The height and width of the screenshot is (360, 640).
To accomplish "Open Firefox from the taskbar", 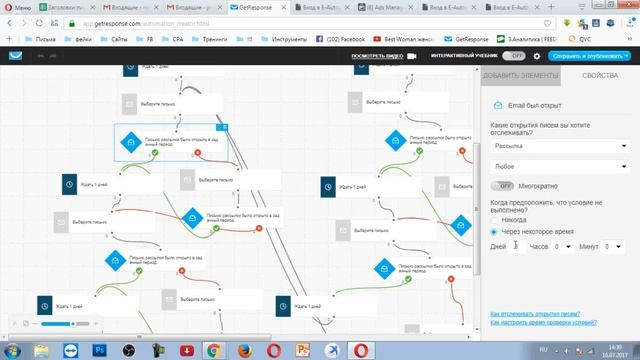I will [x=244, y=351].
